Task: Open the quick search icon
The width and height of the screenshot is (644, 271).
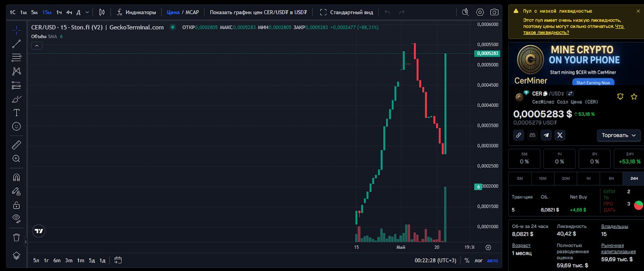Action: pyautogui.click(x=465, y=12)
